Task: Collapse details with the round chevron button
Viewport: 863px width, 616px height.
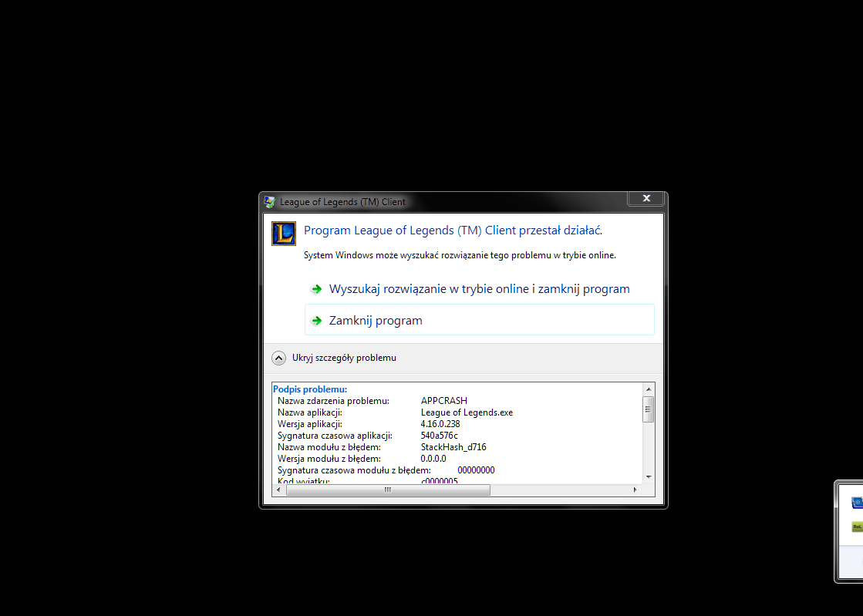Action: click(x=279, y=358)
